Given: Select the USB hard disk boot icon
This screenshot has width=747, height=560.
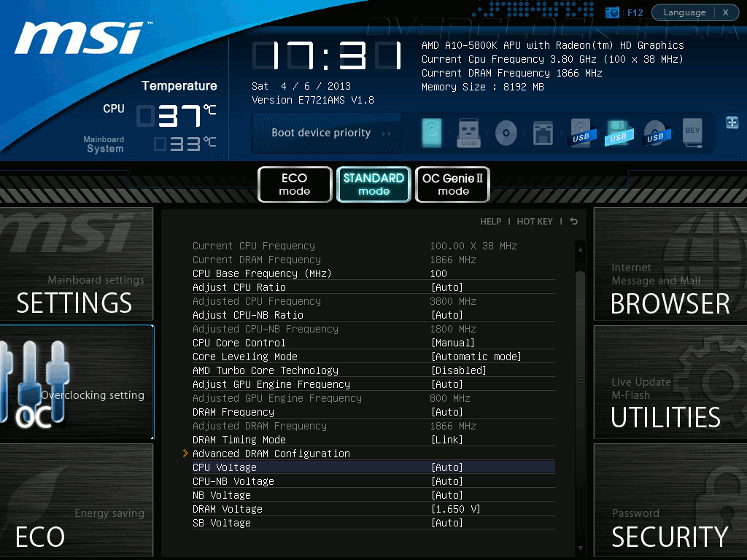Looking at the screenshot, I should tap(581, 133).
